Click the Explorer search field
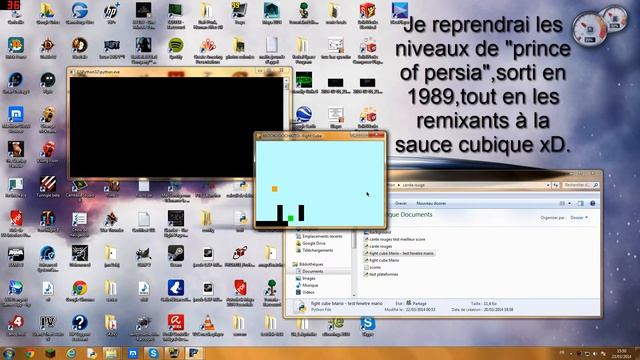Screen dimensions: 640x360 tap(581, 185)
